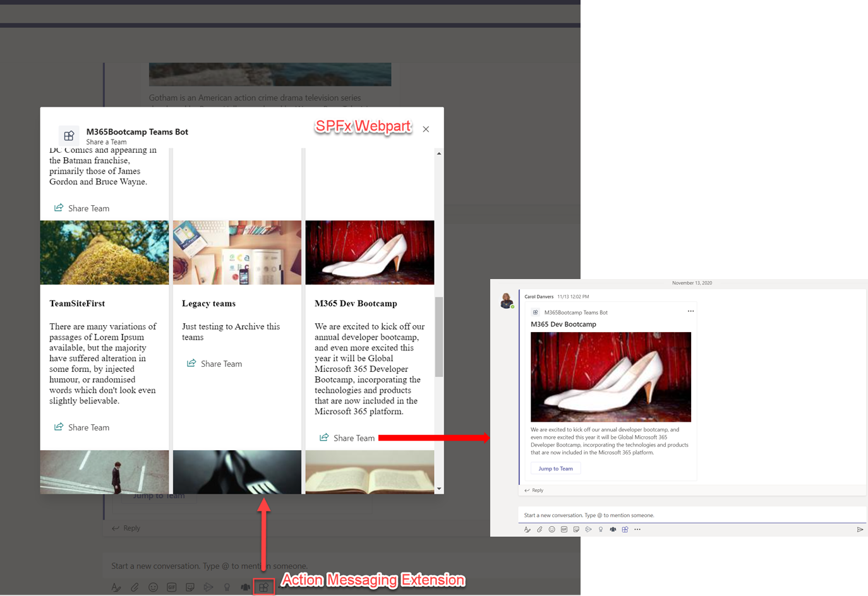Open the messaging extension icon in right panel toolbar
Image resolution: width=868 pixels, height=596 pixels.
[625, 530]
